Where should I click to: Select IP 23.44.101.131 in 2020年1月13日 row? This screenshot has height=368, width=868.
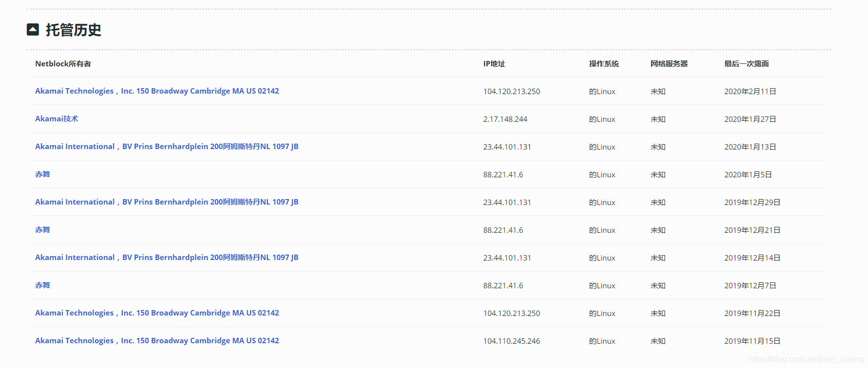point(507,147)
